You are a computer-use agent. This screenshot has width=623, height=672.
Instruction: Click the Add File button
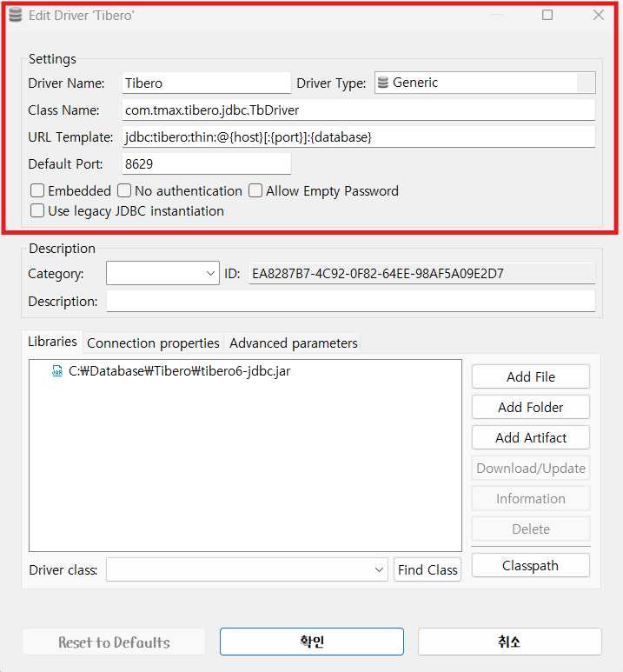pos(530,376)
